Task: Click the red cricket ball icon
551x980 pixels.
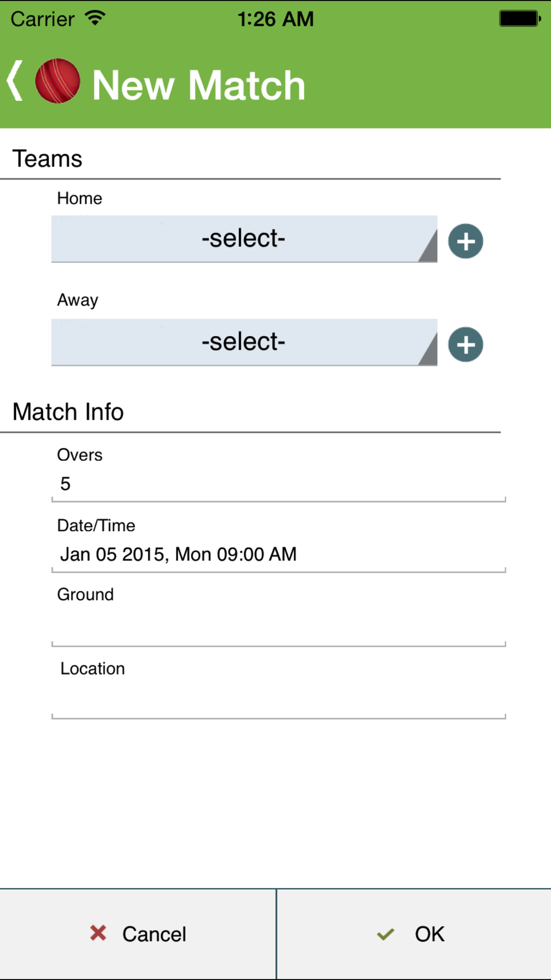Action: tap(57, 81)
